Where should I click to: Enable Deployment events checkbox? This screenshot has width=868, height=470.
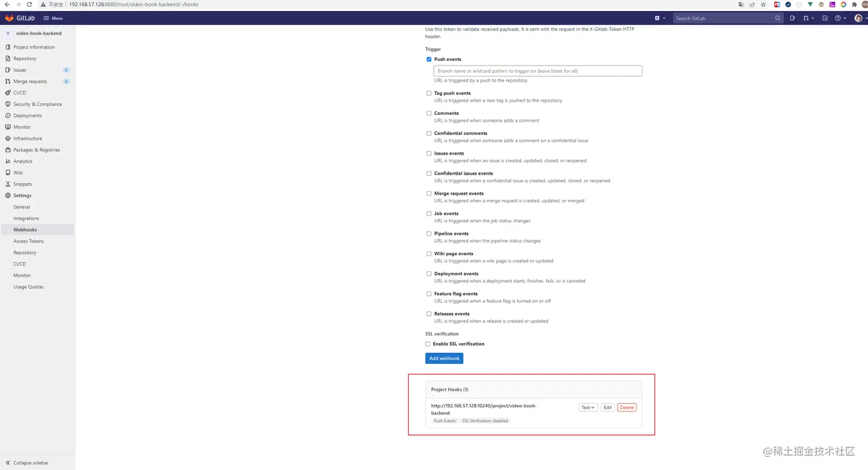(x=429, y=273)
